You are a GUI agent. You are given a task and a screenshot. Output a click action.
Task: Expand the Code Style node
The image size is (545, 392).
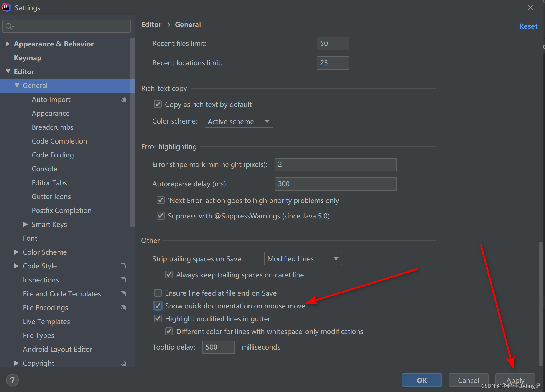(x=16, y=266)
